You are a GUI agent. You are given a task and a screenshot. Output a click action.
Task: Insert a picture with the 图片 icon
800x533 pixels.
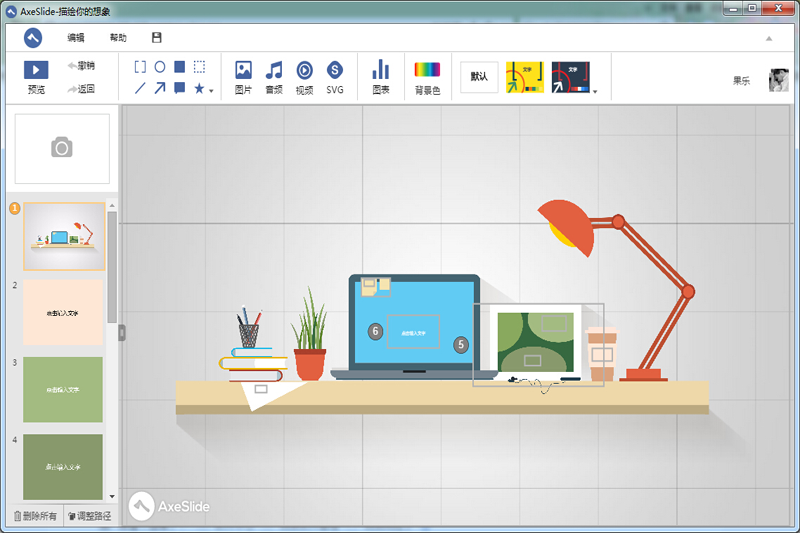pos(243,70)
